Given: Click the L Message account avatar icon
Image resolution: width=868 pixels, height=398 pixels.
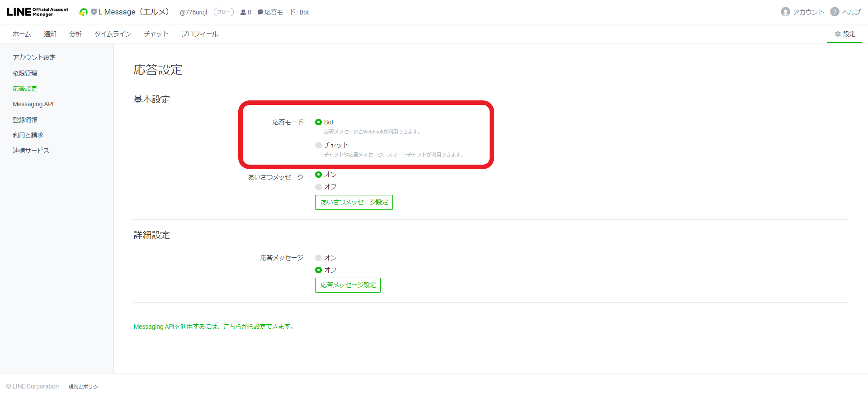Looking at the screenshot, I should click(83, 12).
